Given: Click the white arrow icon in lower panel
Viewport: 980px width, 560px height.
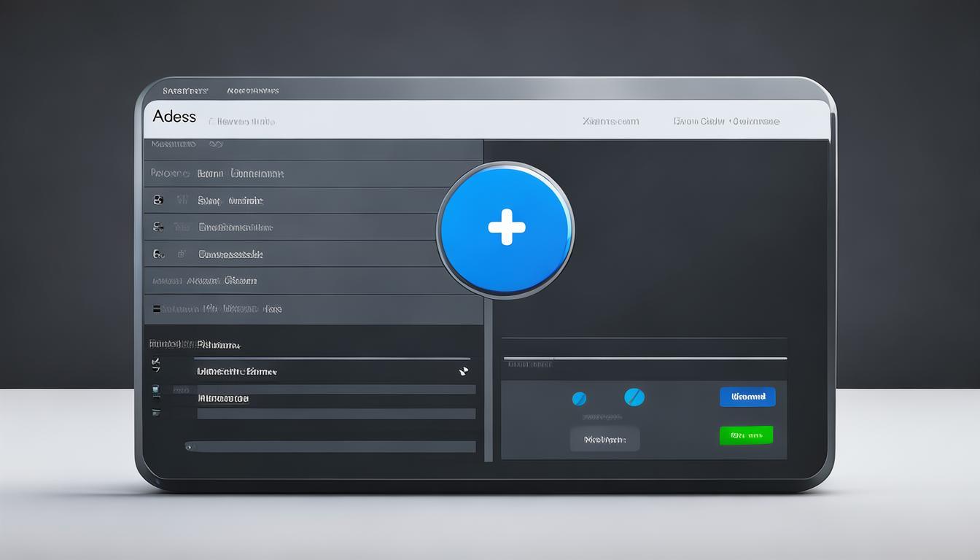Looking at the screenshot, I should [x=463, y=371].
